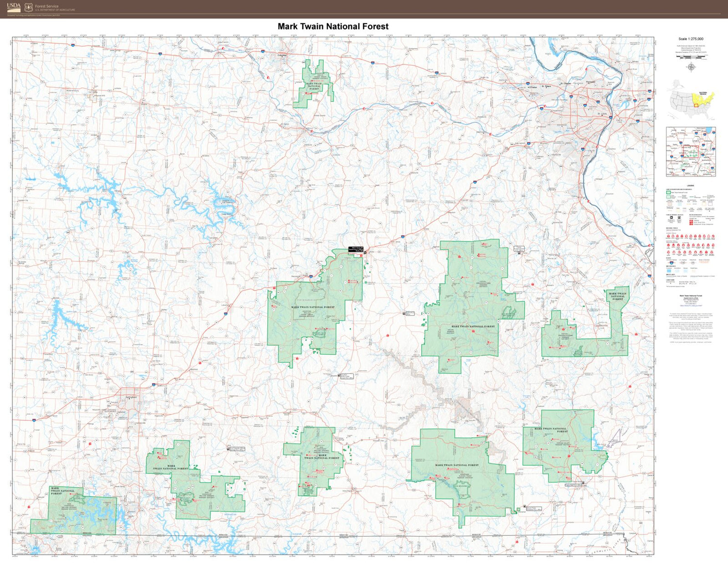Select the 'Mark Twain National Forest' map title

tap(333, 27)
